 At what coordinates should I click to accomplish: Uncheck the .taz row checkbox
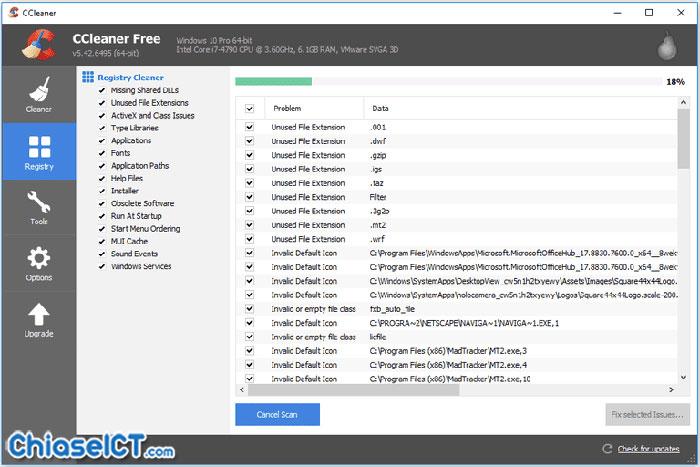(250, 183)
